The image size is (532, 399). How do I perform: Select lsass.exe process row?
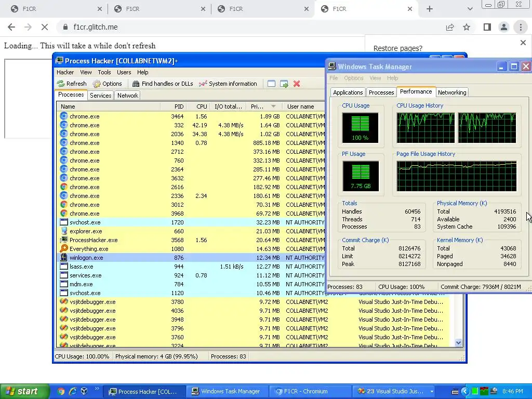point(190,267)
